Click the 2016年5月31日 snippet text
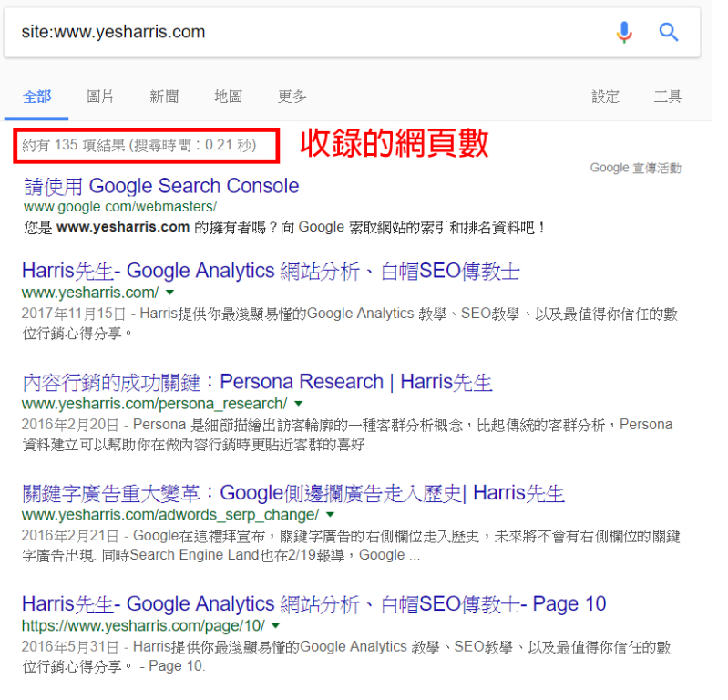 tap(346, 656)
